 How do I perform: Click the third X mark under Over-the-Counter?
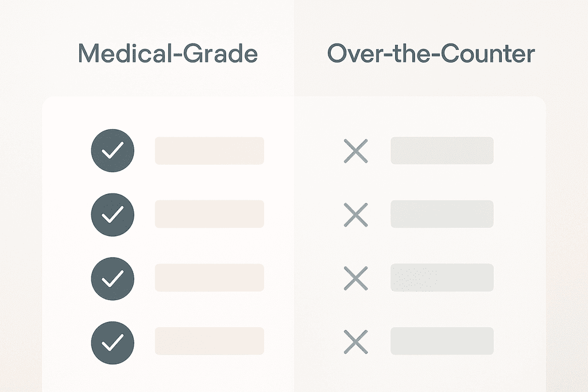(355, 278)
